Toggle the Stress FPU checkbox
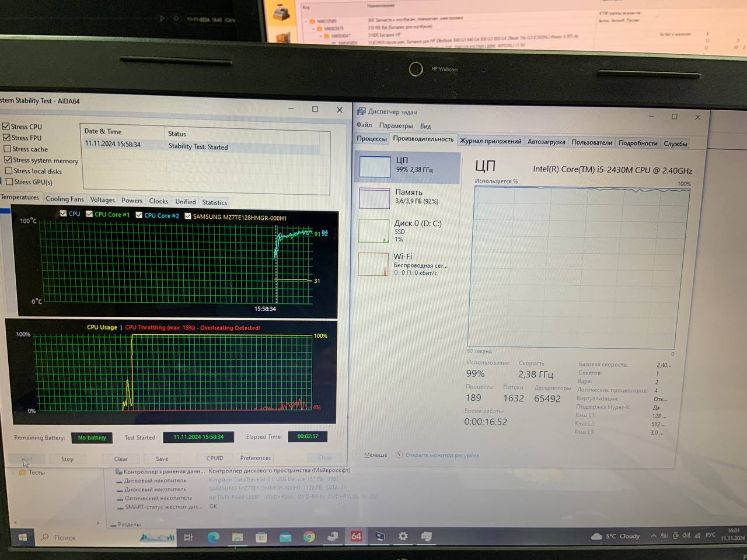 (6, 137)
